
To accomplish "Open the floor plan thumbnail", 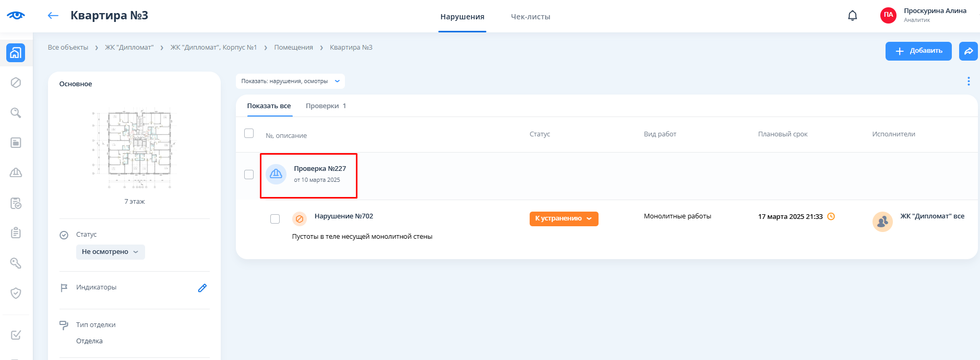I will point(135,150).
